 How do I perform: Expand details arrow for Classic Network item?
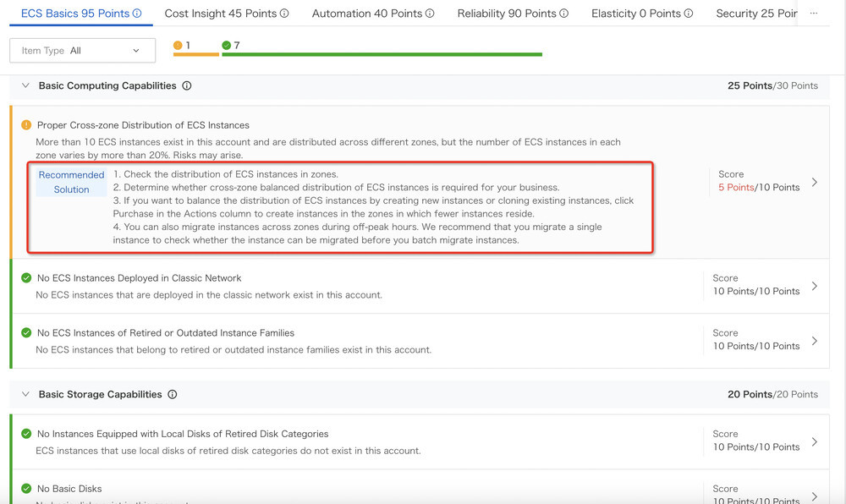815,286
